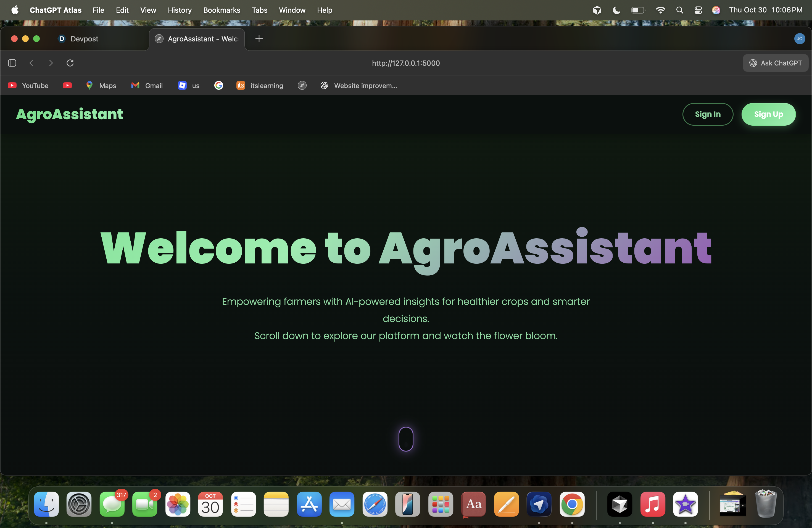Open the History menu
The width and height of the screenshot is (812, 528).
pyautogui.click(x=180, y=10)
